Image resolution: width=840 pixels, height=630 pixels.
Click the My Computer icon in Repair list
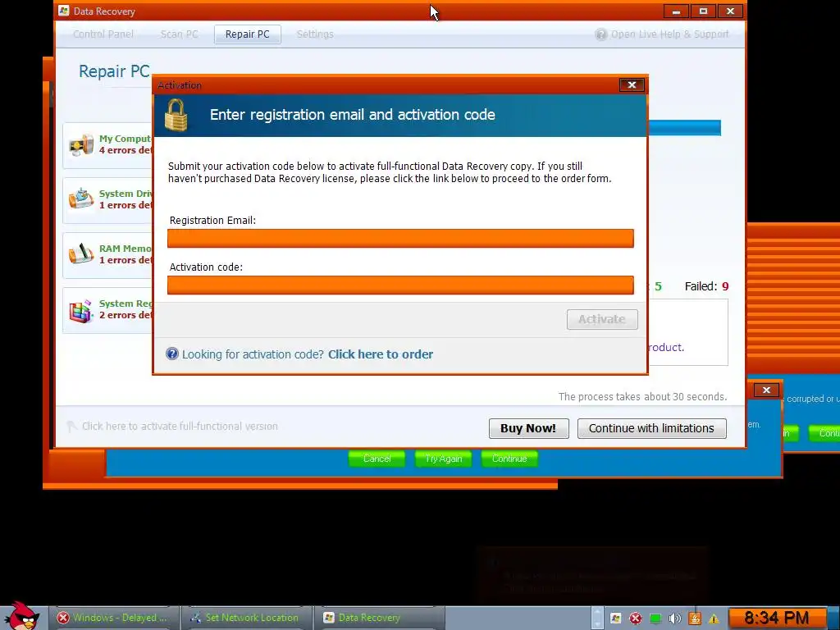81,144
